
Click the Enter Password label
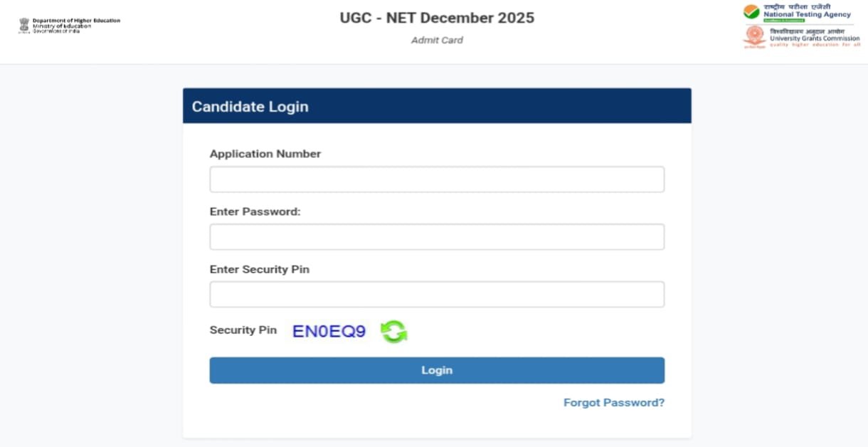[255, 211]
